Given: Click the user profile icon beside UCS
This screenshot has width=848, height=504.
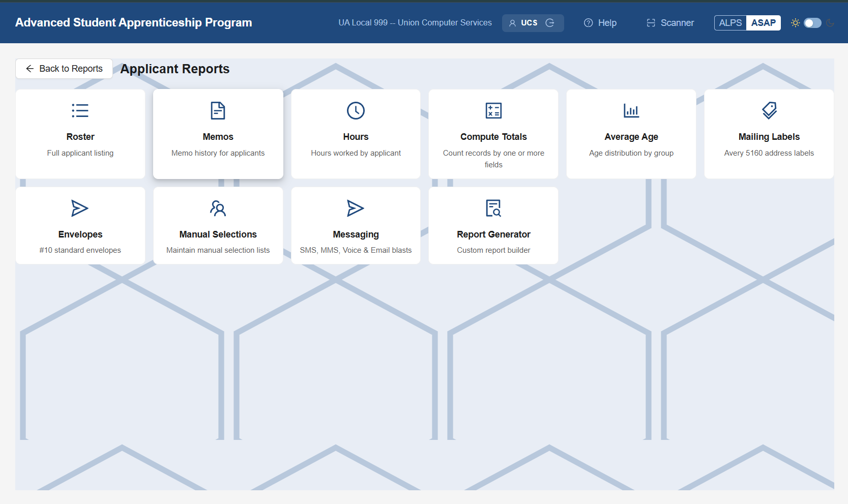Looking at the screenshot, I should coord(513,23).
